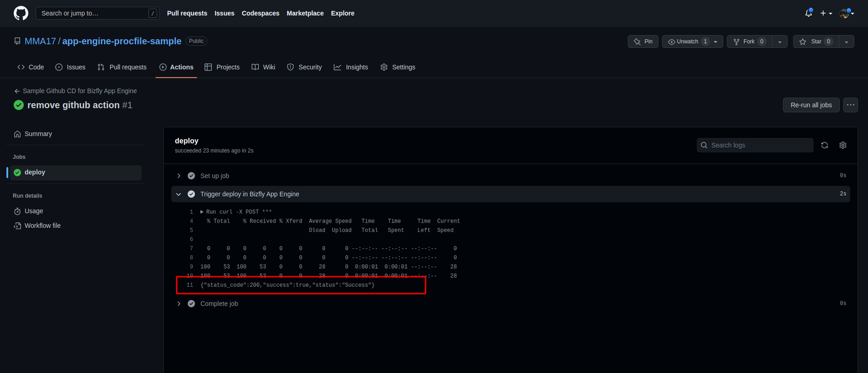Image resolution: width=868 pixels, height=373 pixels.
Task: Select the Actions tab
Action: pos(176,67)
